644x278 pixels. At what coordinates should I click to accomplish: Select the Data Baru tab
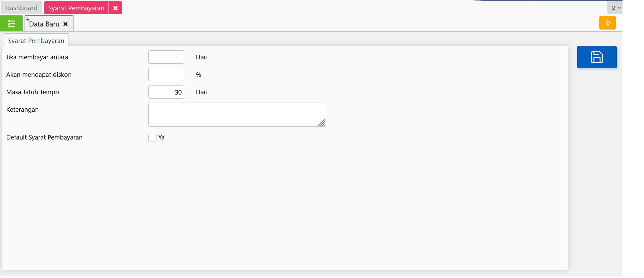[x=44, y=24]
